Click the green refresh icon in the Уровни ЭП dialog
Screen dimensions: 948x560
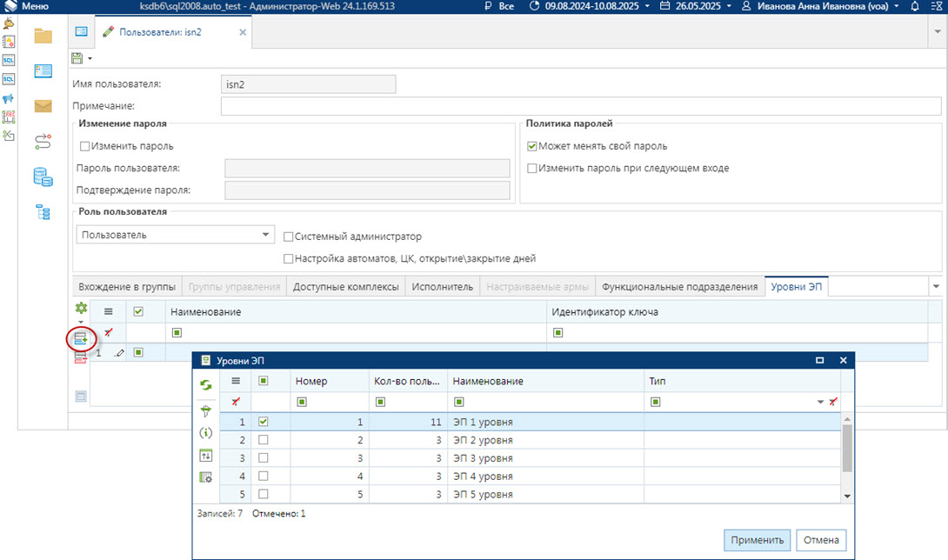(205, 384)
